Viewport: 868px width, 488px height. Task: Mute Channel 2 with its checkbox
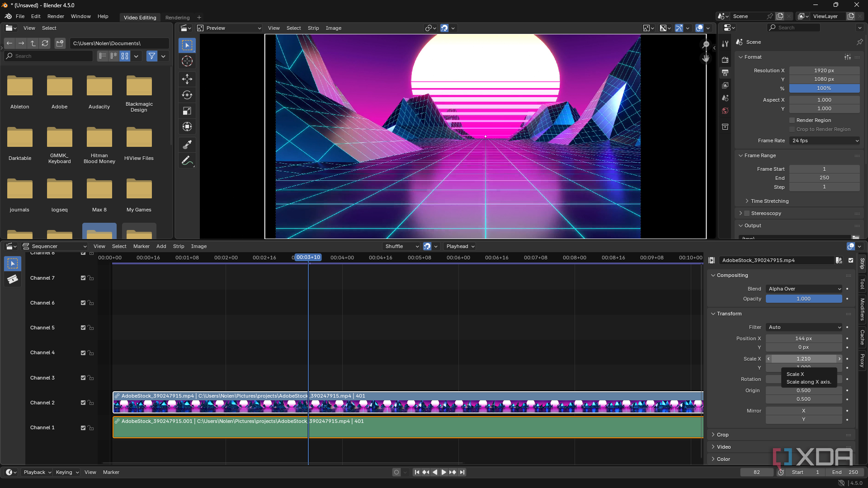tap(83, 403)
